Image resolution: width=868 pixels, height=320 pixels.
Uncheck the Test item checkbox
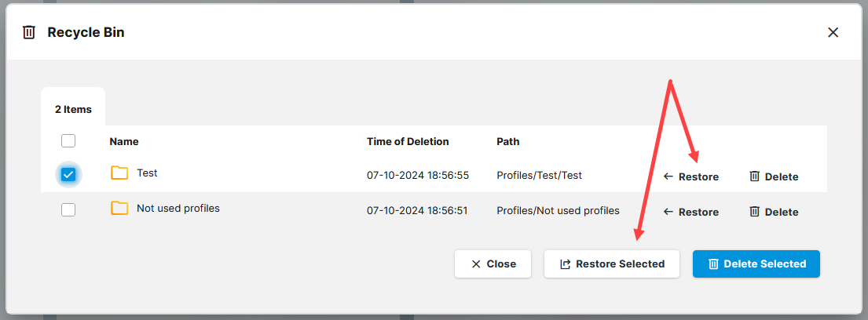68,175
